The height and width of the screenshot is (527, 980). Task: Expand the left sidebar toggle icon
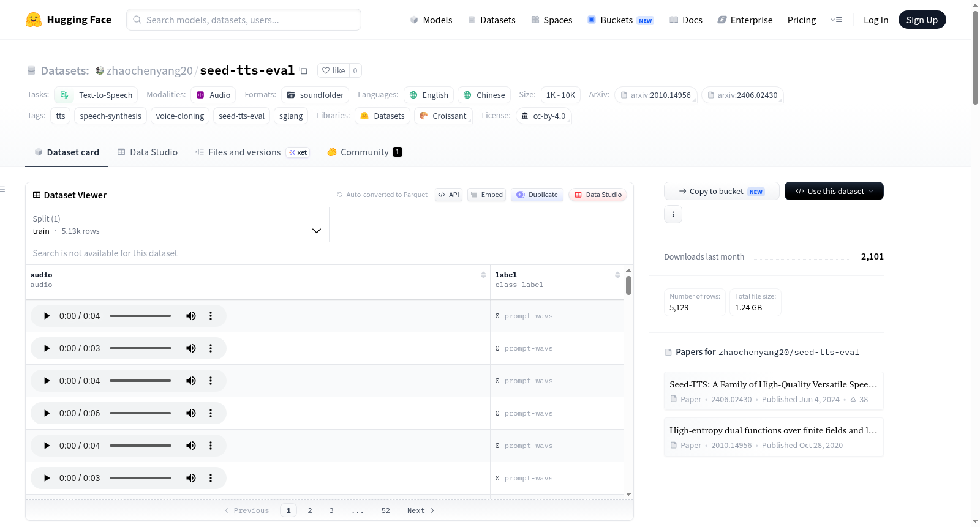(2, 189)
